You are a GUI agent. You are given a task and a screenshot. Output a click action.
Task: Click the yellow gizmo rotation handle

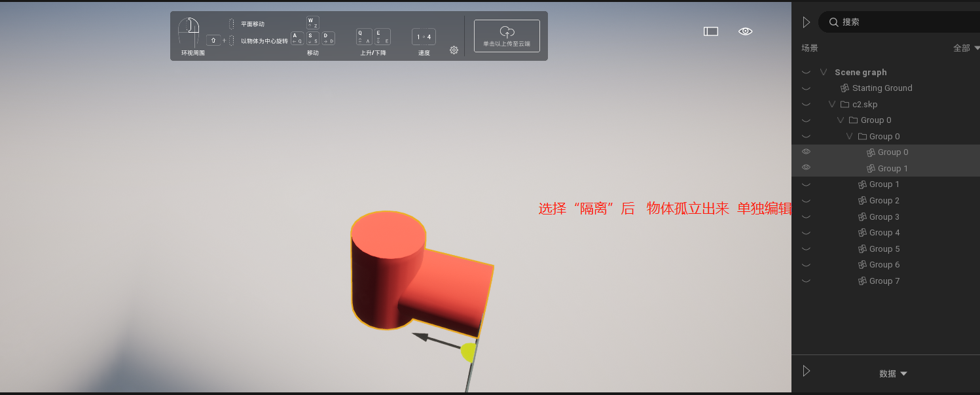pos(467,352)
